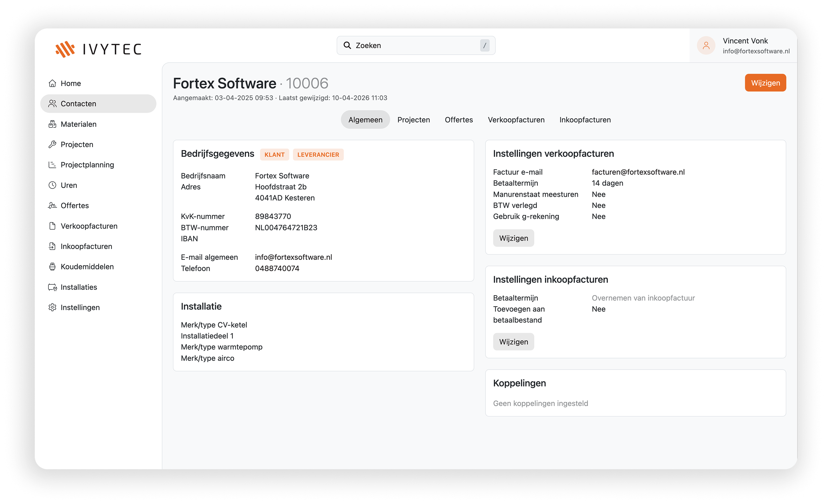
Task: Open the Inkoopfacturen tab
Action: click(585, 119)
